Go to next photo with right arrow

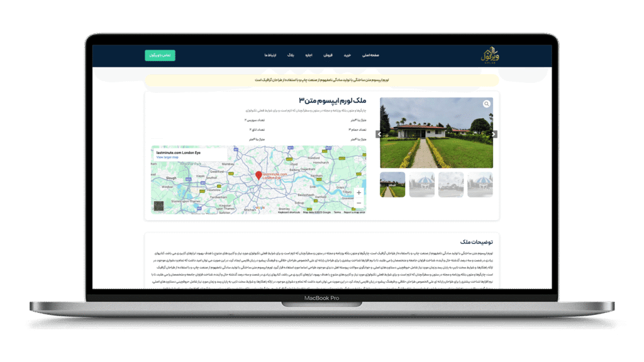494,134
